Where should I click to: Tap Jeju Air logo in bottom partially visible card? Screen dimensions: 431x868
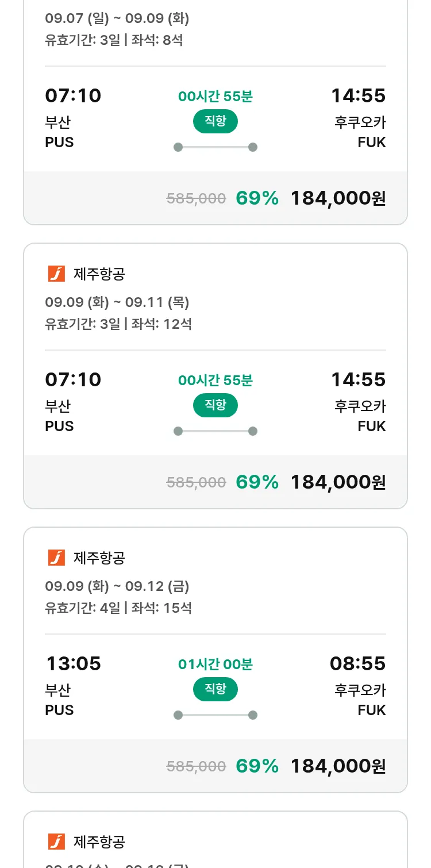[x=56, y=842]
